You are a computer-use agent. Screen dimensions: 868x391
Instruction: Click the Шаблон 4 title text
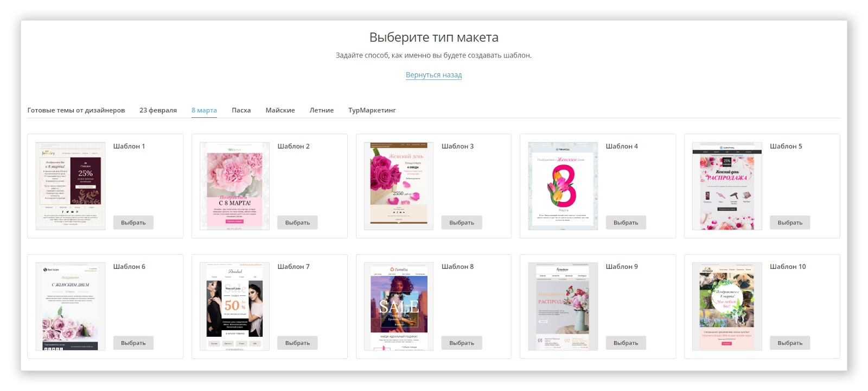622,146
